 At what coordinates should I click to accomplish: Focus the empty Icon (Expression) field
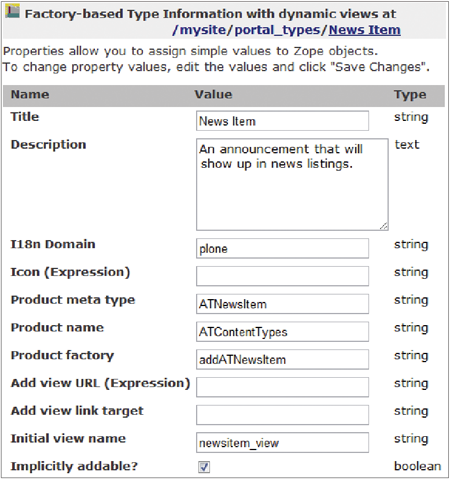(282, 276)
